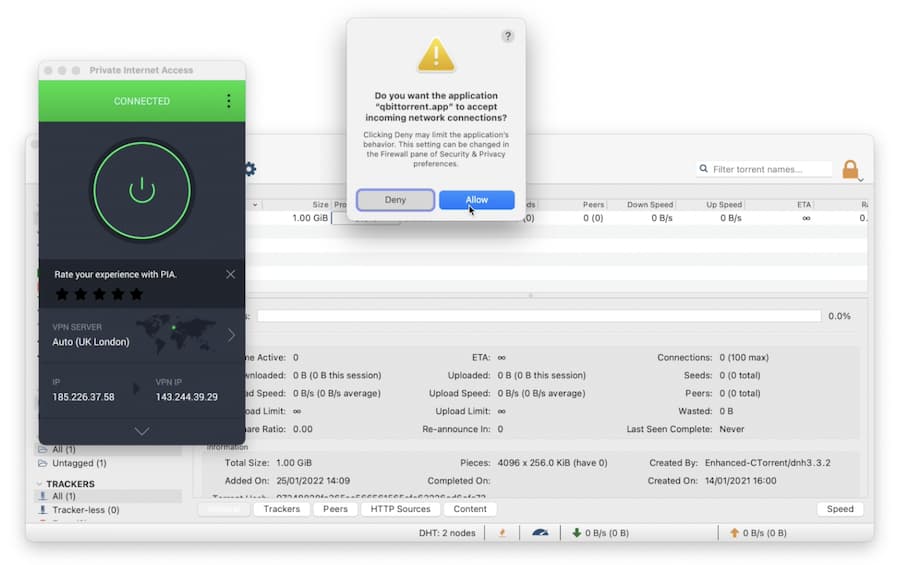Open help via the dialog's question mark
Viewport: 900px width, 565px height.
507,36
